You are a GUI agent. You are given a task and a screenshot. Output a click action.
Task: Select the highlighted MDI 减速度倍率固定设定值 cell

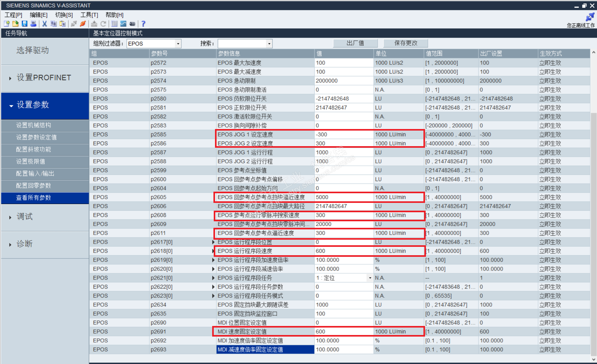[x=265, y=350]
